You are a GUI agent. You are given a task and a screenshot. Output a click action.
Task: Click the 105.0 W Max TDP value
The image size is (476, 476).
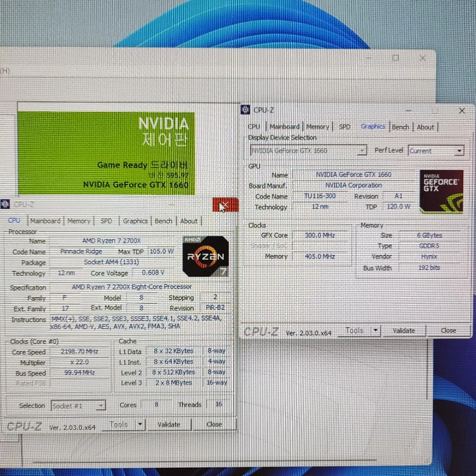[x=161, y=251]
